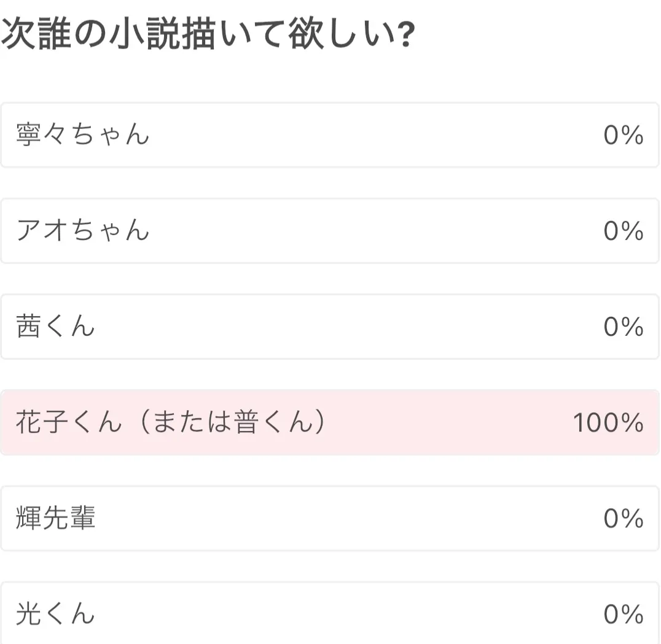Choose the 茜くん poll option
The height and width of the screenshot is (644, 661).
pos(330,327)
